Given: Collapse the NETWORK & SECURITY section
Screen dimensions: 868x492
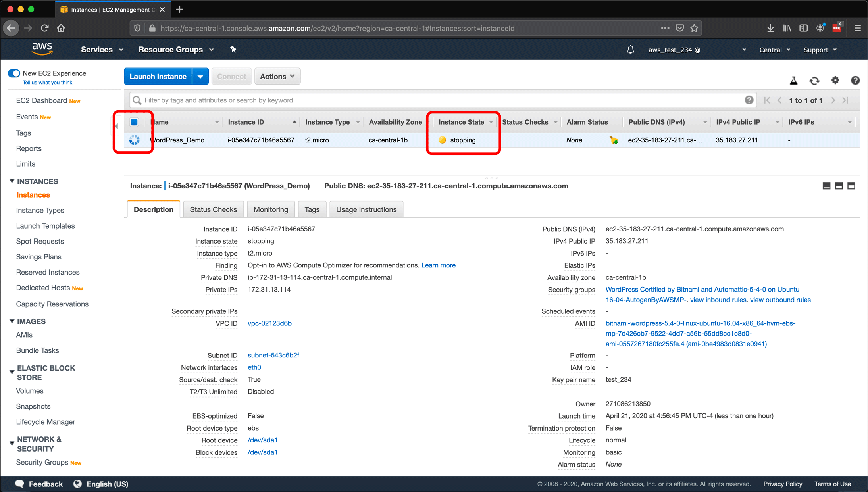Looking at the screenshot, I should coord(12,443).
